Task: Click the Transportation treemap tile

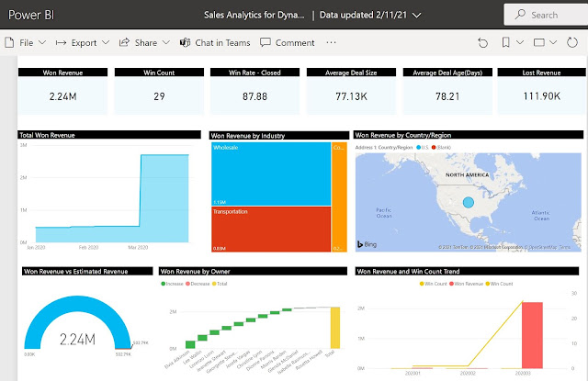Action: pos(271,229)
